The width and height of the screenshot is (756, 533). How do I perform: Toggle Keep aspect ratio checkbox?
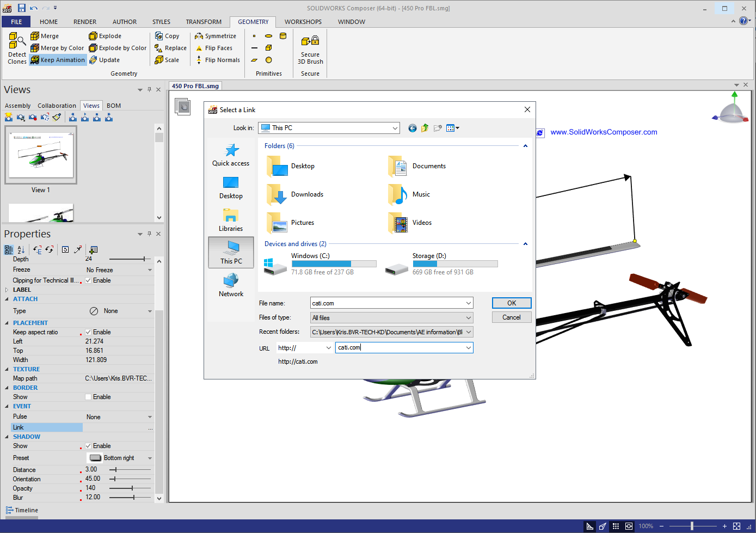point(88,332)
